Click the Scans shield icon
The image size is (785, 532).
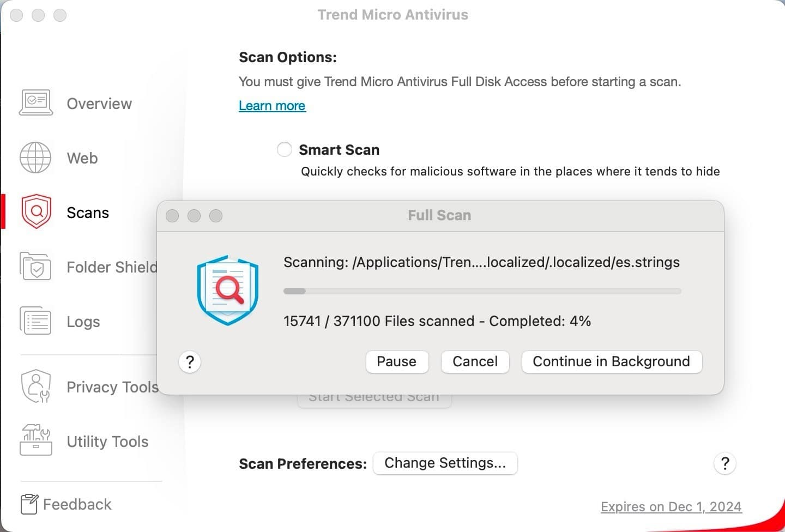(x=37, y=211)
